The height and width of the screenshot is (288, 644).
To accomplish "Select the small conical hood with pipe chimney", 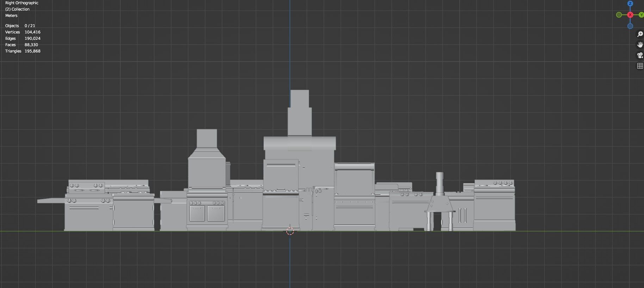I will (x=440, y=201).
